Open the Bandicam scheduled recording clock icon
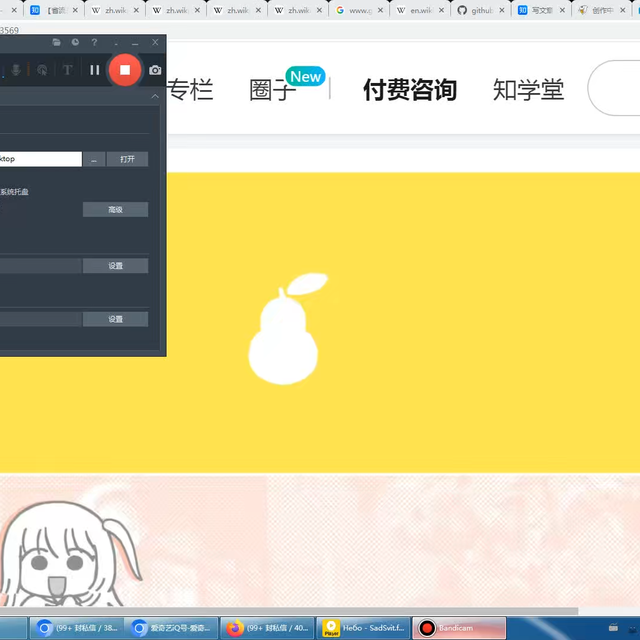 (75, 43)
